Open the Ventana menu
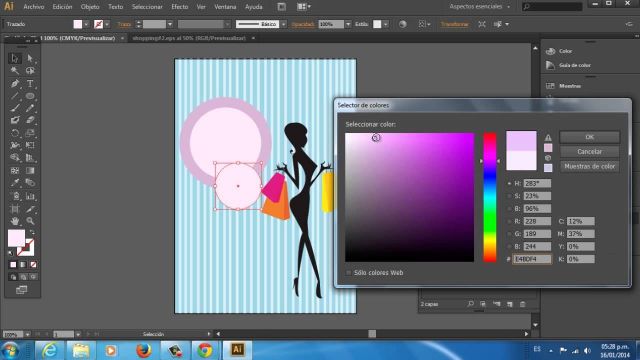Screen dimensions: 640x360 (225, 7)
